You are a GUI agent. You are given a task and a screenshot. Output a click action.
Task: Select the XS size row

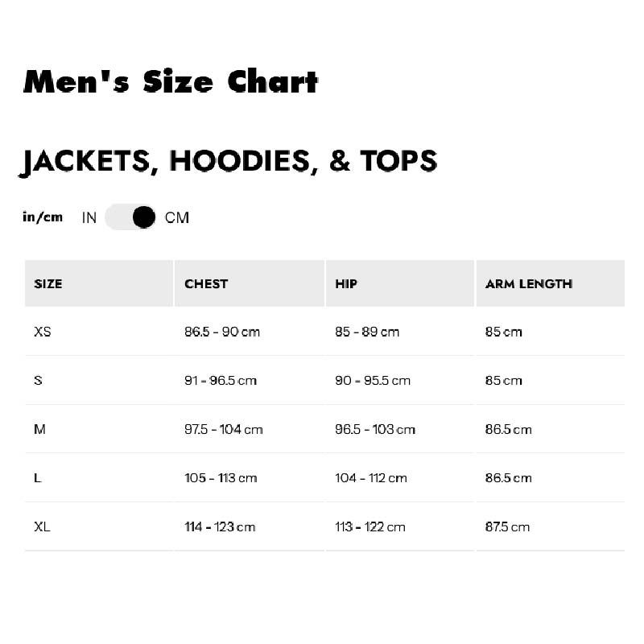click(43, 332)
